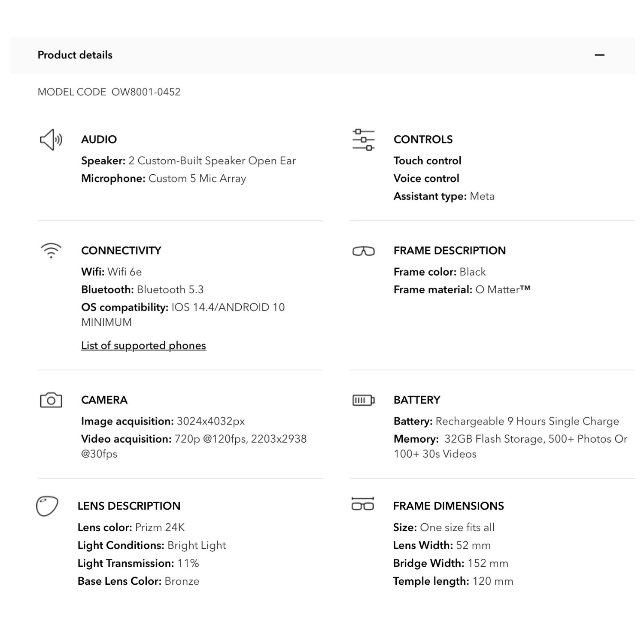Click the FRAME DIMENSIONS heading

448,506
